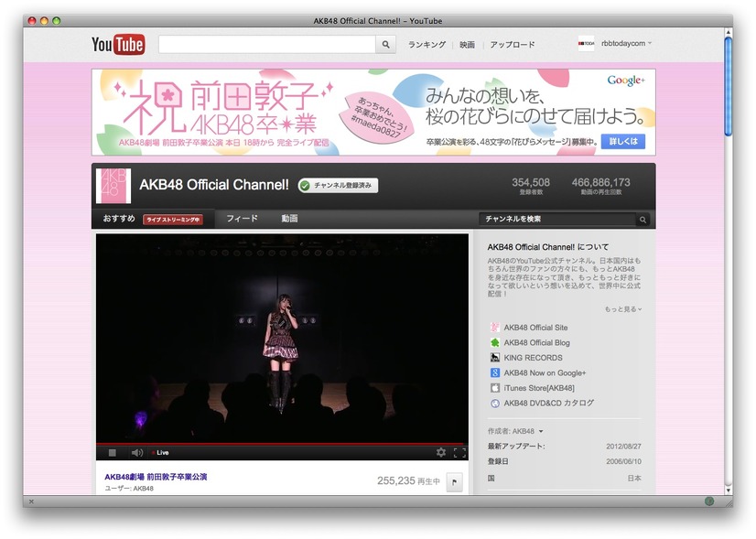Click the AKB48 Official Blog icon
This screenshot has height=539, width=756.
click(494, 343)
